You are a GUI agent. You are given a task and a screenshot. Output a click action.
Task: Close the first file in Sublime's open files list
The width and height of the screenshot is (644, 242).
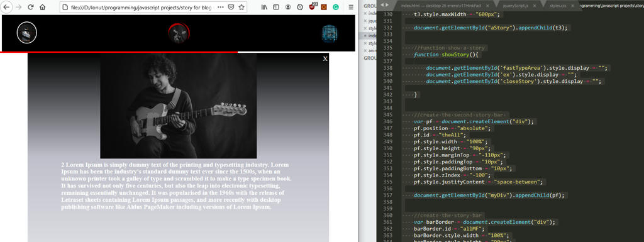pos(365,14)
